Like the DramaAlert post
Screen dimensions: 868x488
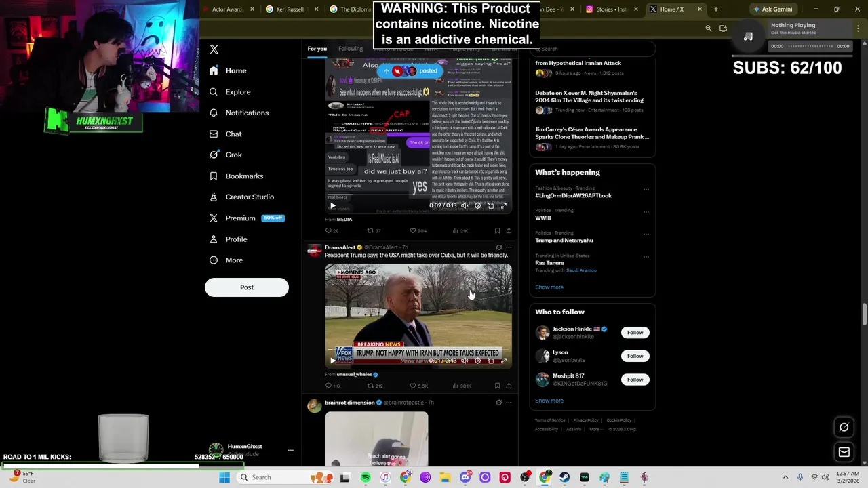(x=418, y=386)
